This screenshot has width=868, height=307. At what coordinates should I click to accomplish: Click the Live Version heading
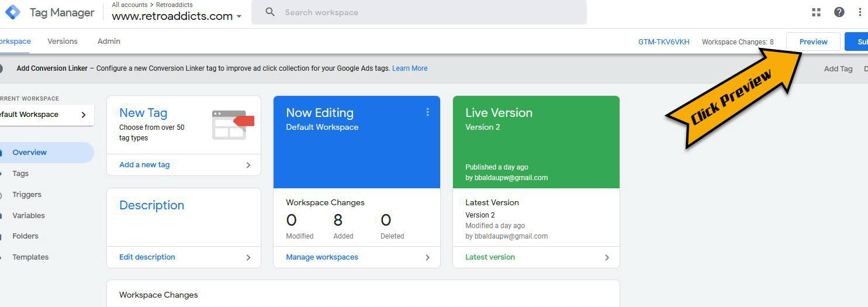[x=499, y=113]
